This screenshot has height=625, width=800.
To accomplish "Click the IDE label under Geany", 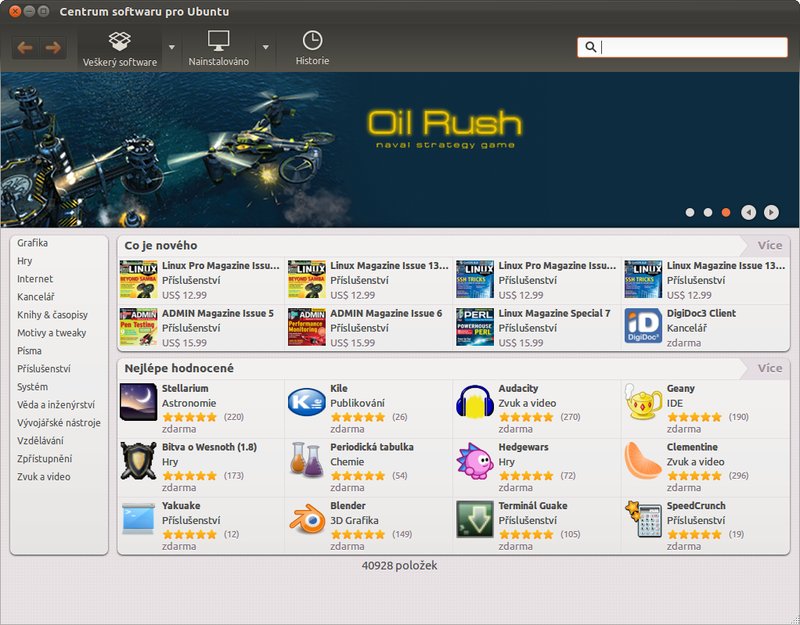I will click(675, 403).
